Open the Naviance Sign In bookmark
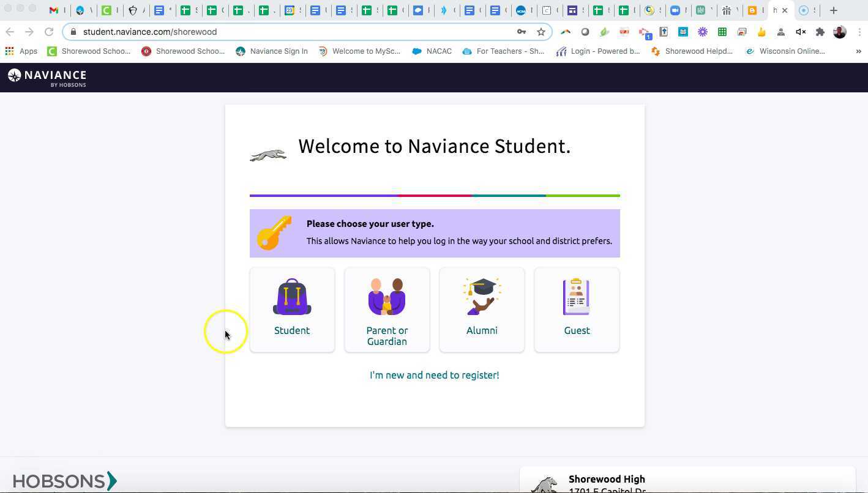Image resolution: width=868 pixels, height=493 pixels. point(272,51)
